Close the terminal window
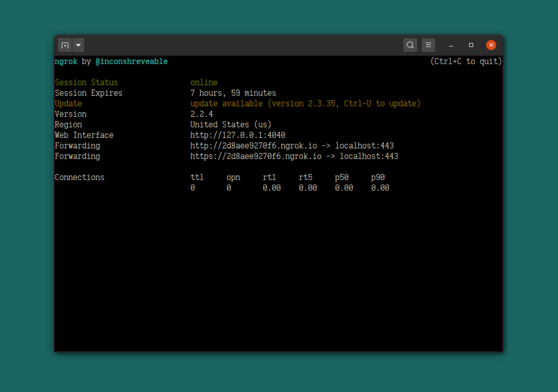 tap(491, 45)
